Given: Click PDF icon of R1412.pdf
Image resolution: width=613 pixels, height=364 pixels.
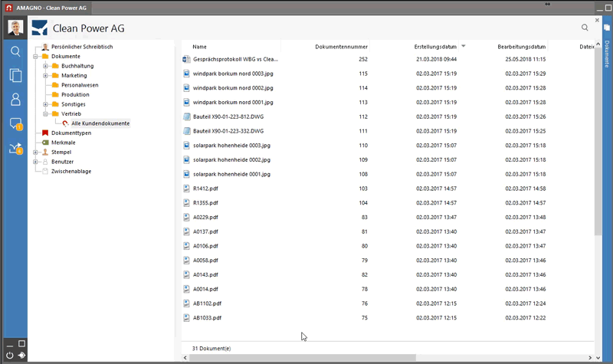Looking at the screenshot, I should [x=186, y=189].
